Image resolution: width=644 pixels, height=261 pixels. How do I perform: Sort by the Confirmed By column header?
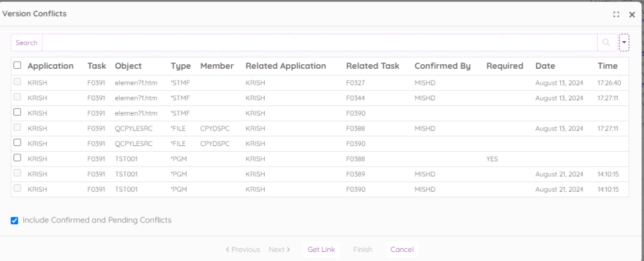(x=442, y=66)
